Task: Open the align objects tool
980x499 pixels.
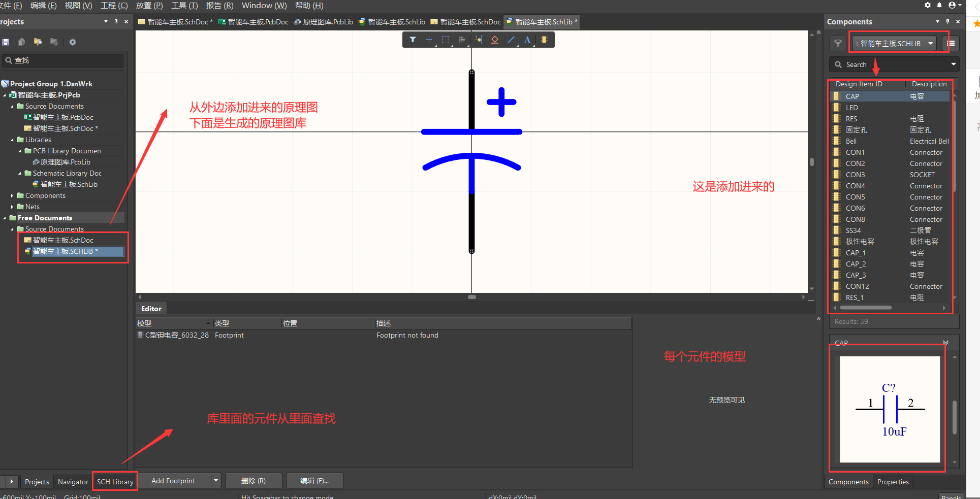Action: [x=462, y=40]
